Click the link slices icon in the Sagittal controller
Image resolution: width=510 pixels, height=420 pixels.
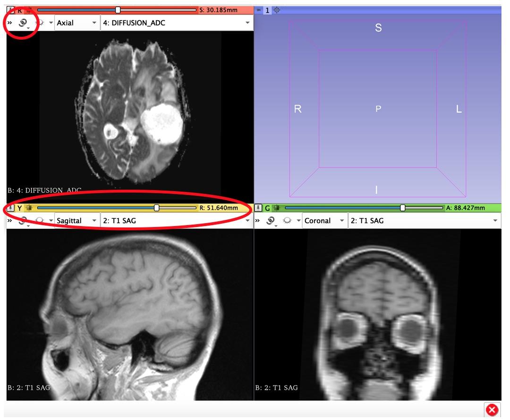pyautogui.click(x=23, y=220)
